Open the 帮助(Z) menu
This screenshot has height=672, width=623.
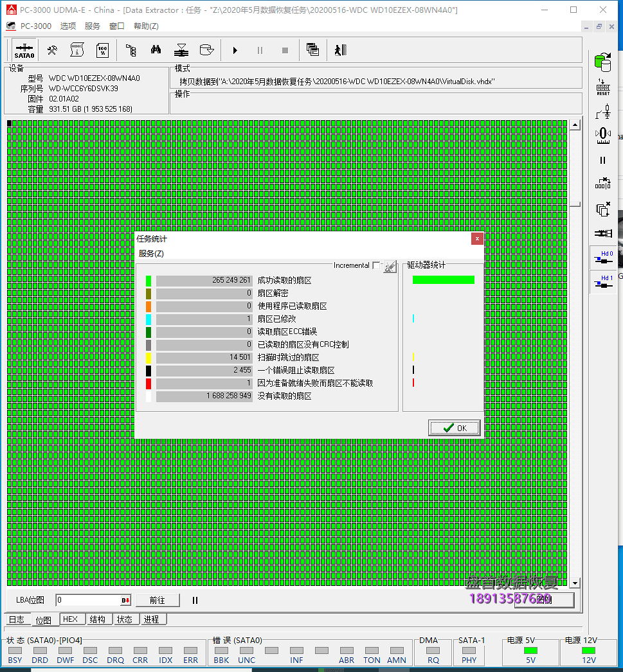(146, 26)
